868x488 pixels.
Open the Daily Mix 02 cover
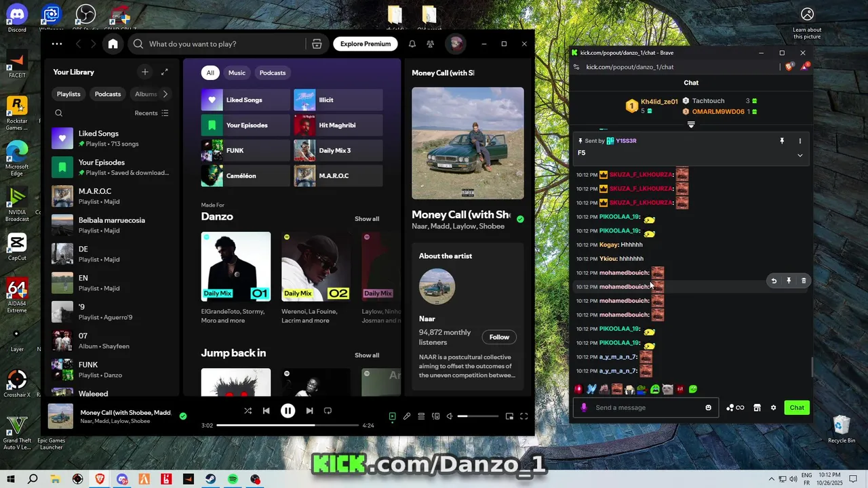pyautogui.click(x=316, y=266)
